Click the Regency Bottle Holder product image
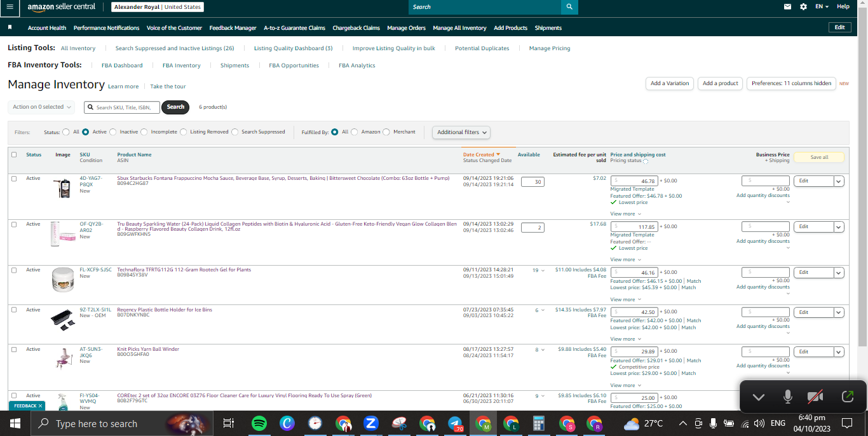This screenshot has height=436, width=868. coord(62,320)
